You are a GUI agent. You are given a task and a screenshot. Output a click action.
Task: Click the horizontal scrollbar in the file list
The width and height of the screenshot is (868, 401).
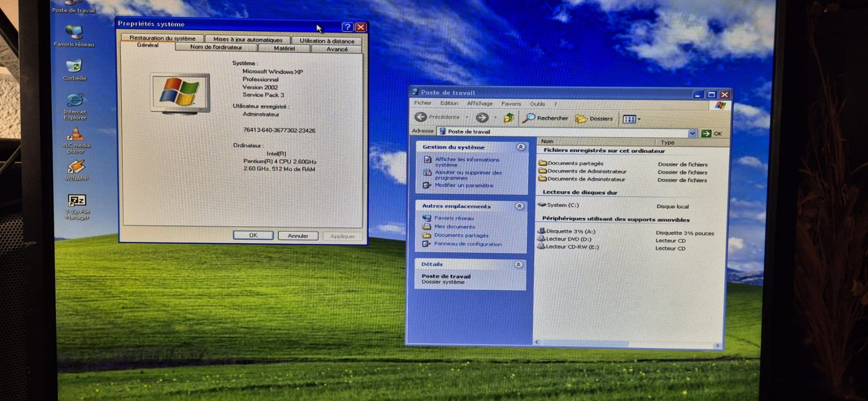(x=584, y=343)
